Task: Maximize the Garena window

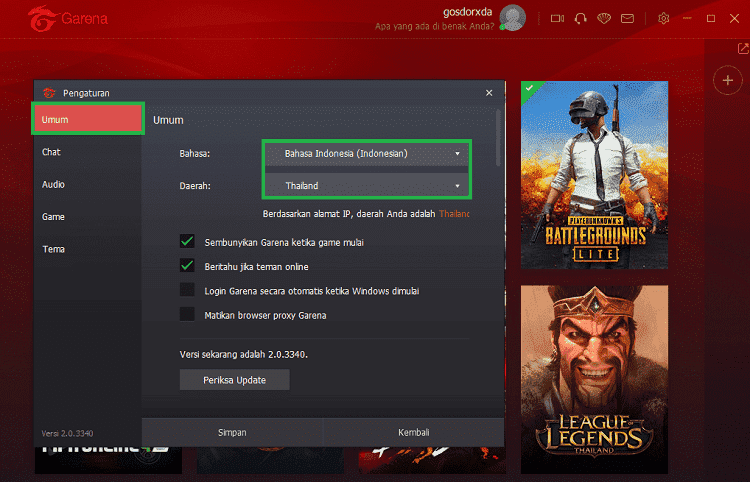Action: pyautogui.click(x=711, y=18)
